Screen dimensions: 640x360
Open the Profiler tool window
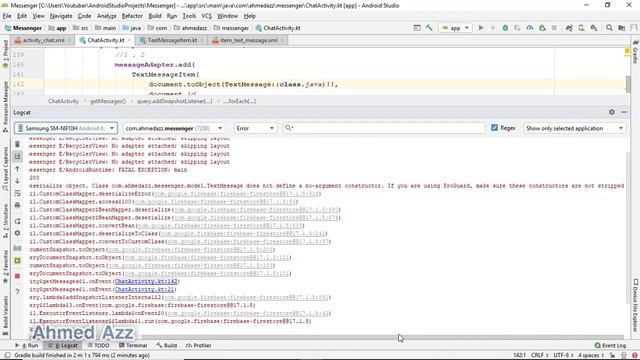[x=198, y=345]
